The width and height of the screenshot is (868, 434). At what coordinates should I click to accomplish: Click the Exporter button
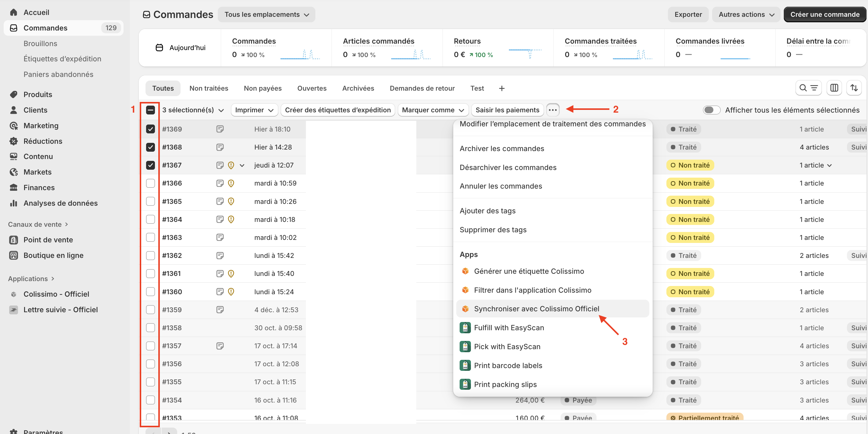(x=688, y=15)
